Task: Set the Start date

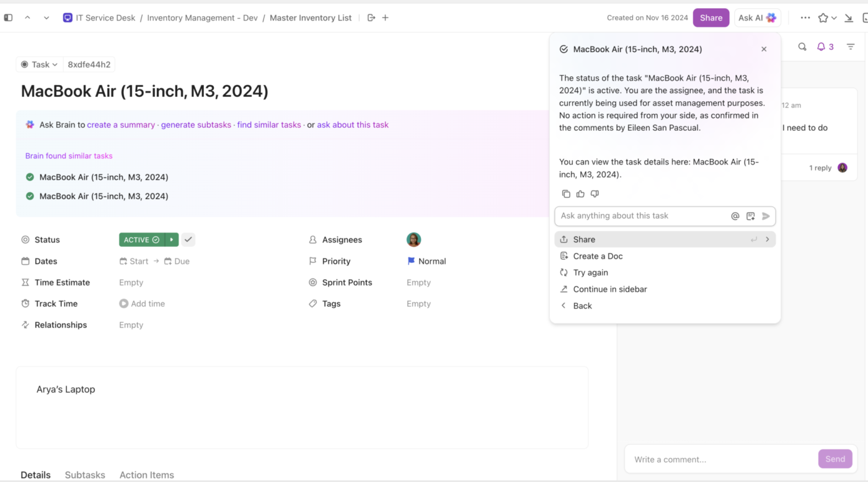Action: click(134, 261)
